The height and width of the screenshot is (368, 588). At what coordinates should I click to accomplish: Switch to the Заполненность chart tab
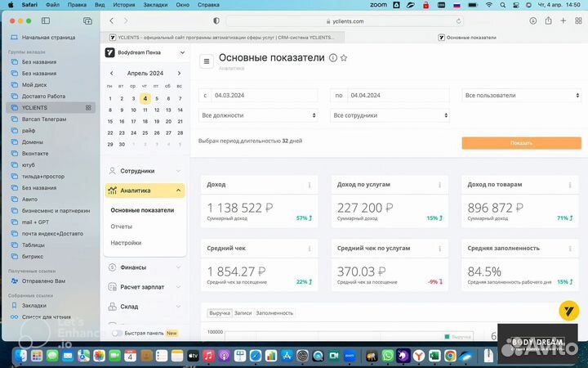[x=274, y=313]
